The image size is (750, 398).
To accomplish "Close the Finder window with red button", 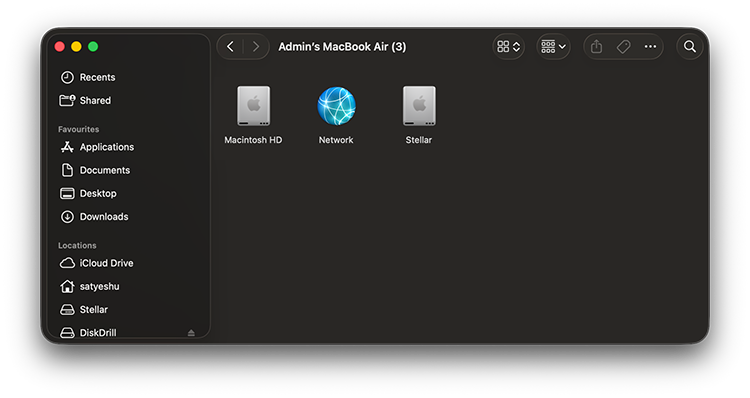I will tap(60, 46).
